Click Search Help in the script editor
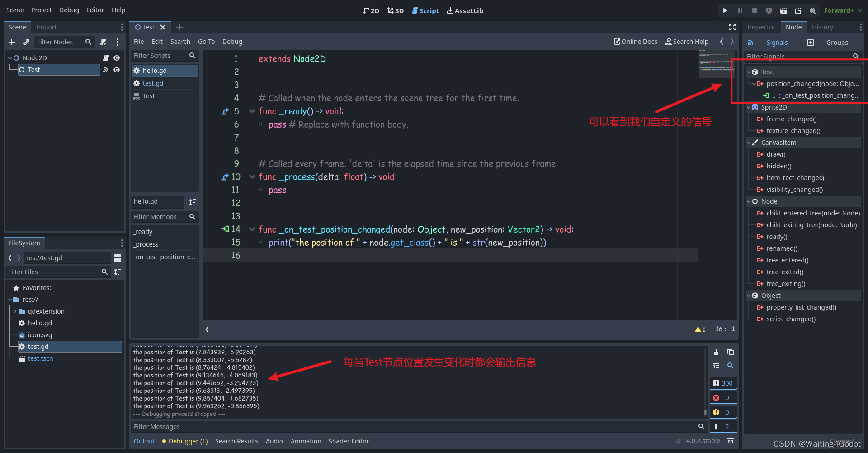This screenshot has height=453, width=868. click(x=687, y=41)
